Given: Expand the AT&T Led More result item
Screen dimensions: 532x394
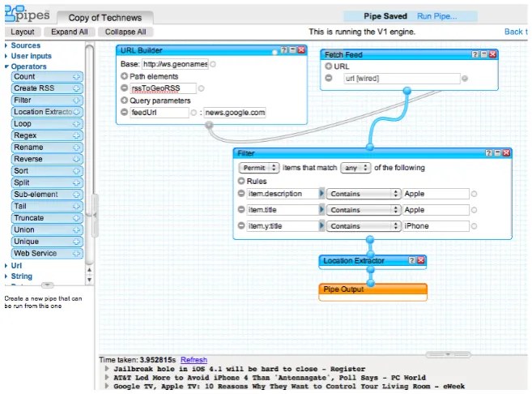Looking at the screenshot, I should [107, 377].
